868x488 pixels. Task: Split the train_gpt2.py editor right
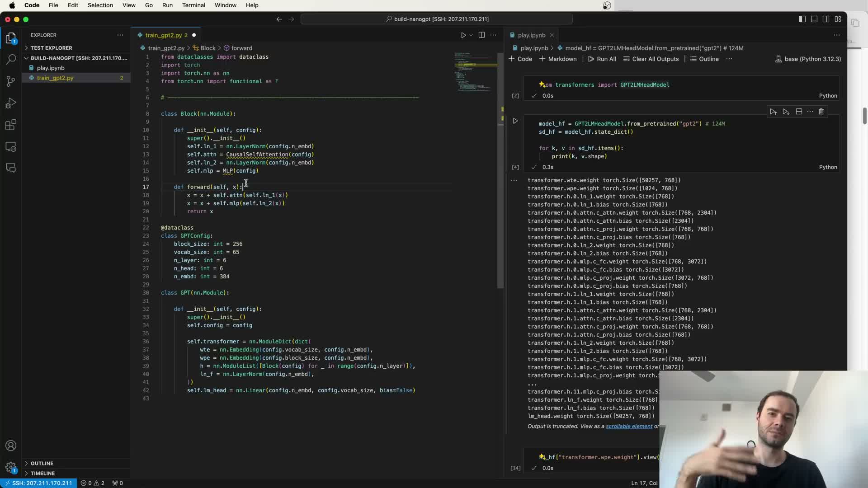point(481,35)
